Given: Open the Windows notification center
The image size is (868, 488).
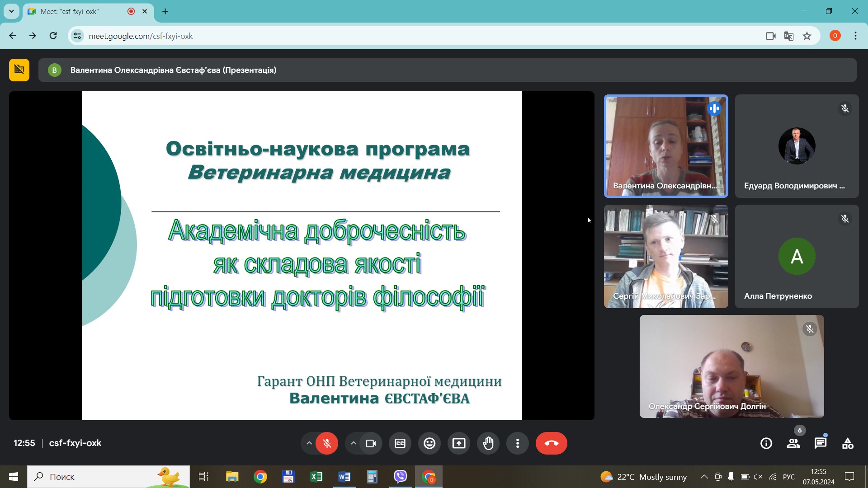Looking at the screenshot, I should tap(849, 477).
